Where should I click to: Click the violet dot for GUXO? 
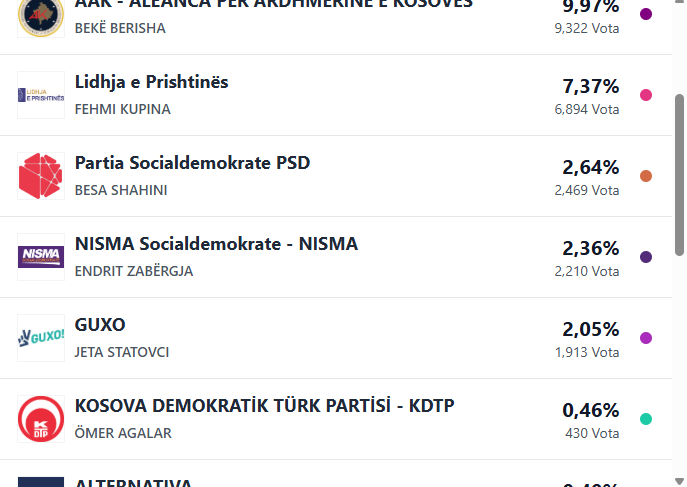(x=646, y=338)
